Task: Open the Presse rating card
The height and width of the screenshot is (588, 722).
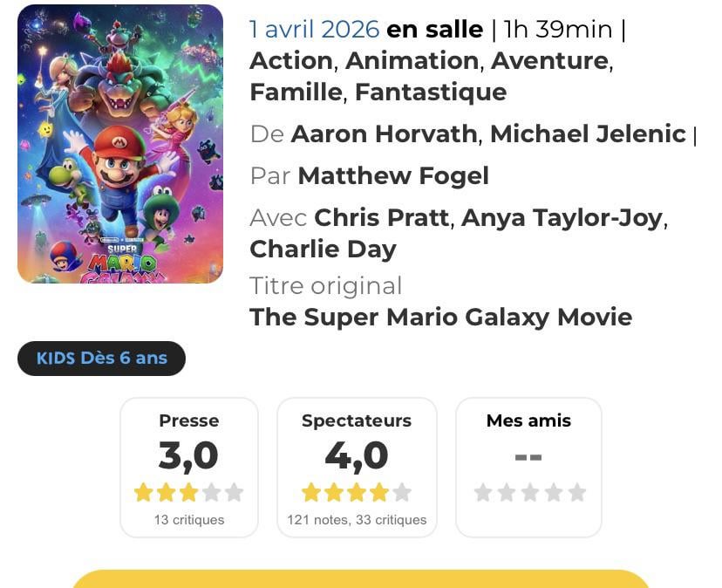Action: tap(189, 467)
